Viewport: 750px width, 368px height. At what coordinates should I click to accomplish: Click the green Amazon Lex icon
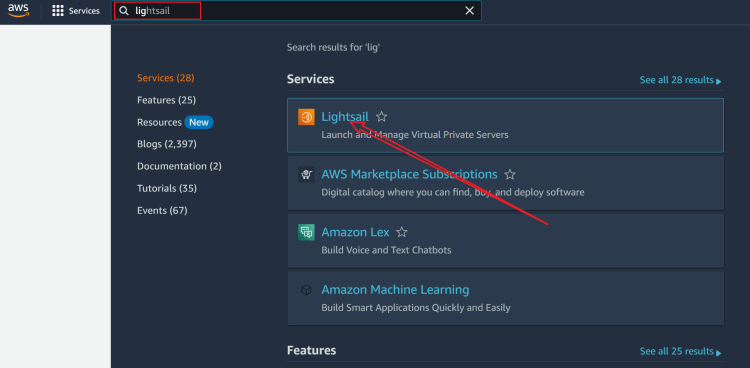pos(306,232)
